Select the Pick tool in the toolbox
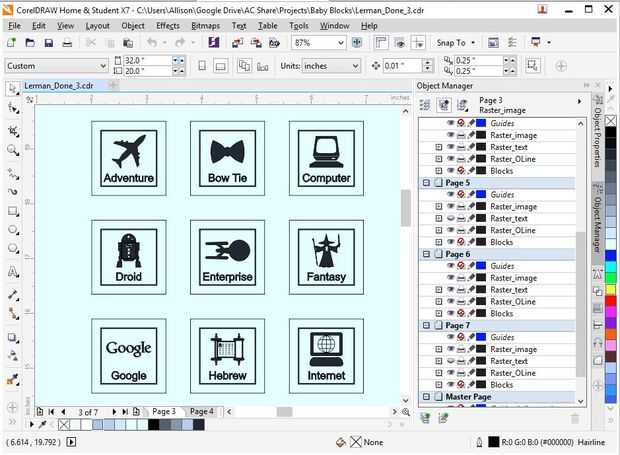 coord(13,89)
